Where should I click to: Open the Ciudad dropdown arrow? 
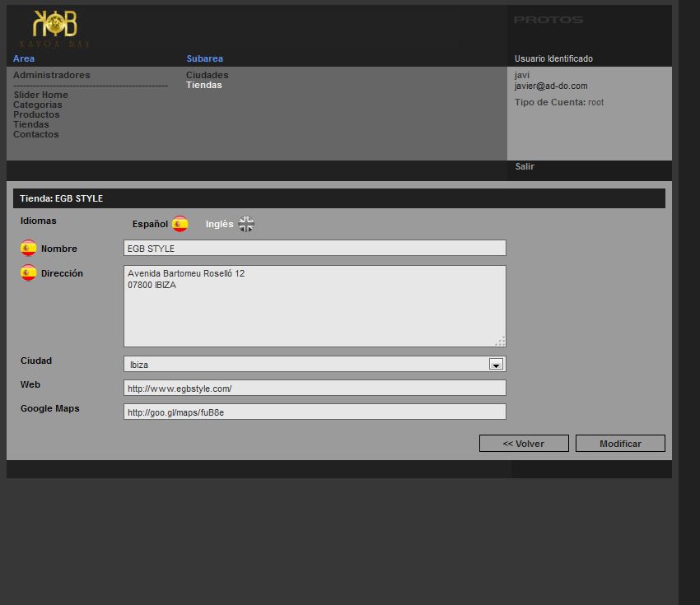coord(496,364)
